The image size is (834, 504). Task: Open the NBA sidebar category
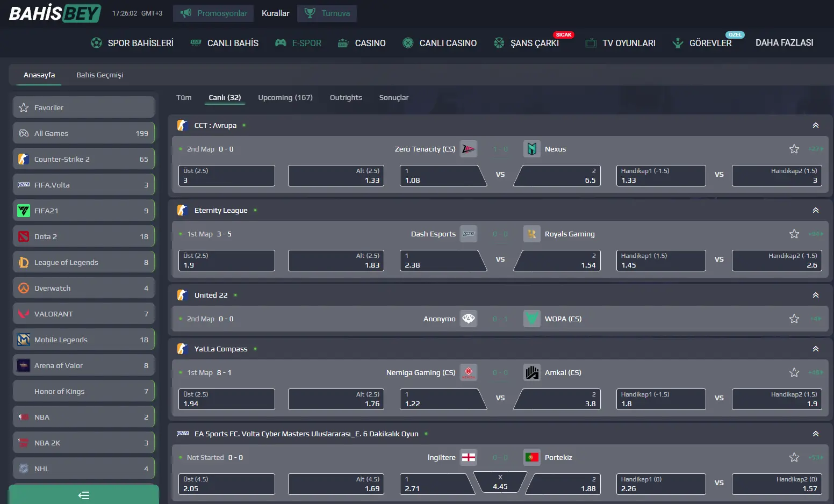coord(84,417)
